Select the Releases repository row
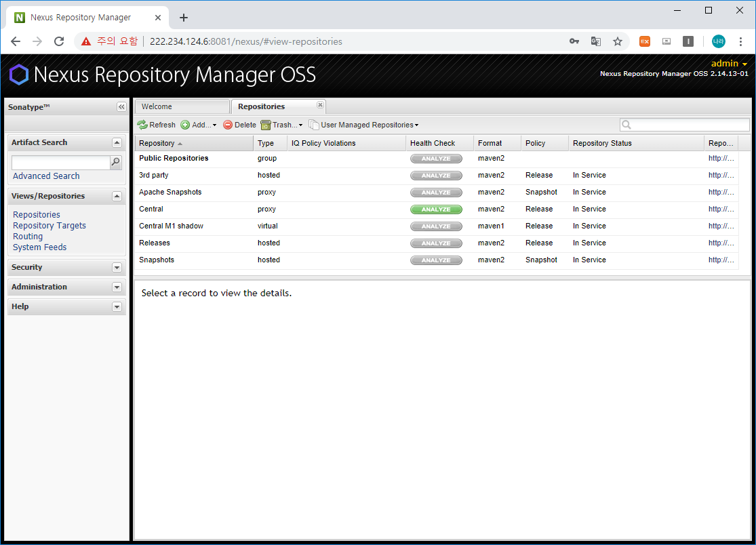 point(437,243)
